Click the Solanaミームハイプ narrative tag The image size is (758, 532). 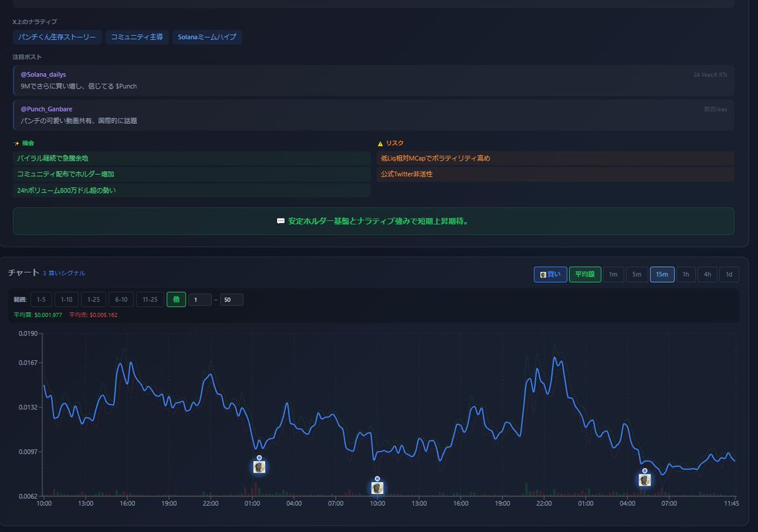(207, 37)
